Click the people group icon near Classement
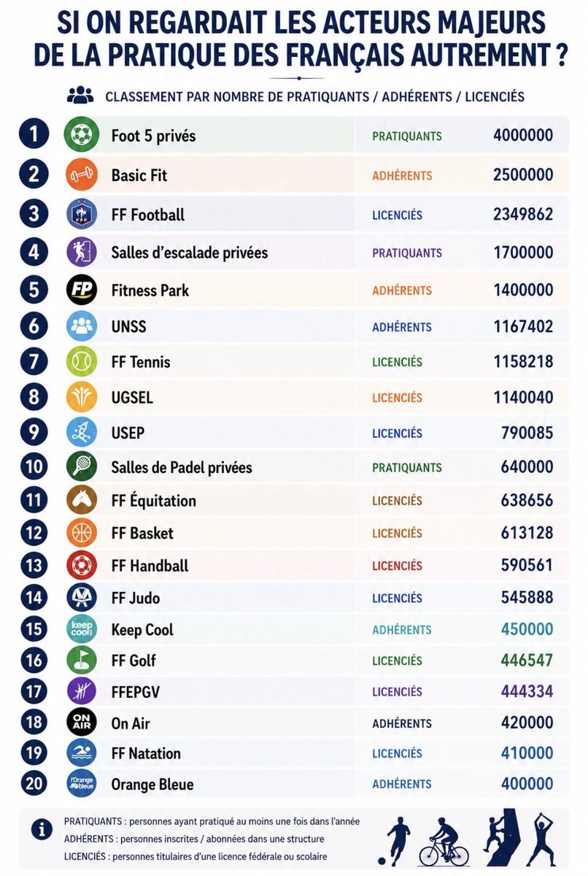The height and width of the screenshot is (876, 588). (80, 95)
